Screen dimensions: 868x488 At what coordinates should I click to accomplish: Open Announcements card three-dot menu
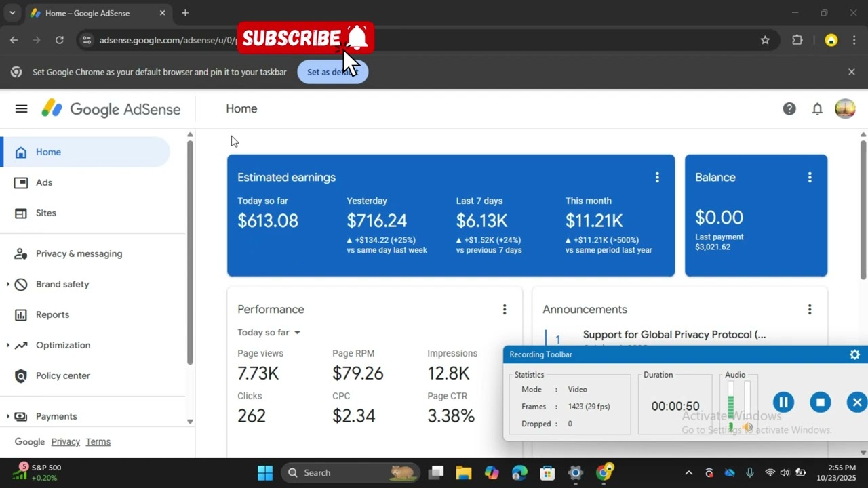pyautogui.click(x=809, y=309)
